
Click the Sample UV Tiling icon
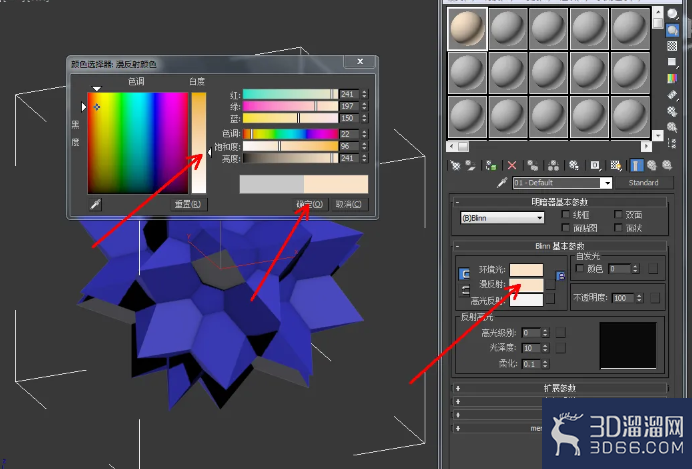672,62
